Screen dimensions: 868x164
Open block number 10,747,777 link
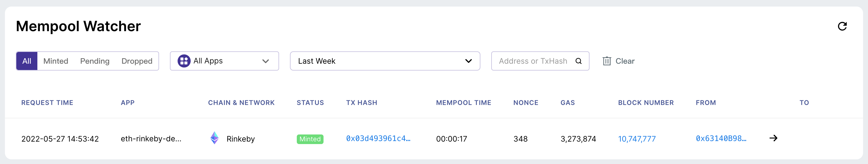point(636,139)
